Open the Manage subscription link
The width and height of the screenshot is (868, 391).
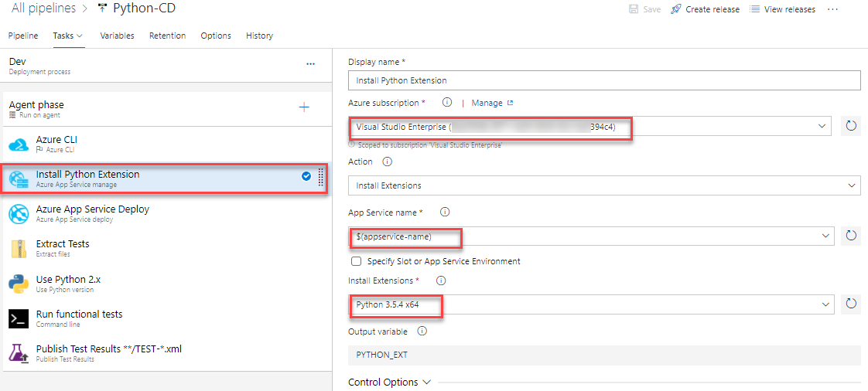click(x=487, y=103)
